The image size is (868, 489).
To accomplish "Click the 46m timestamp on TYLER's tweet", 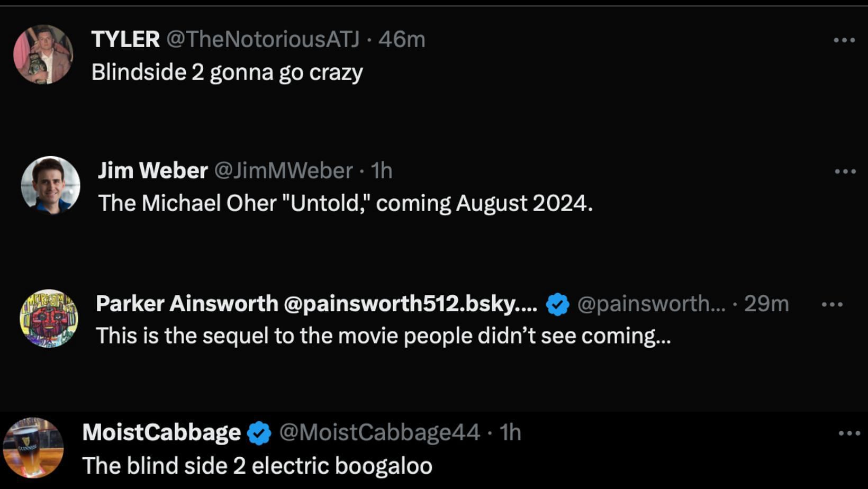I will click(x=402, y=39).
